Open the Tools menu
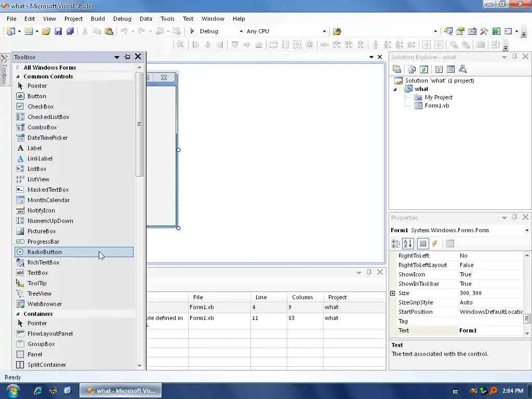The width and height of the screenshot is (532, 399). 167,19
